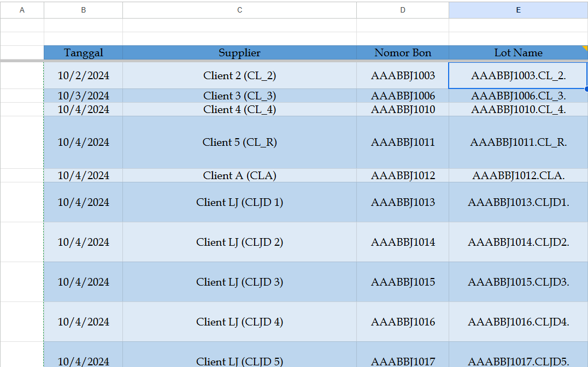The height and width of the screenshot is (367, 588).
Task: Select cell Client 2 (CL_2)
Action: point(239,75)
